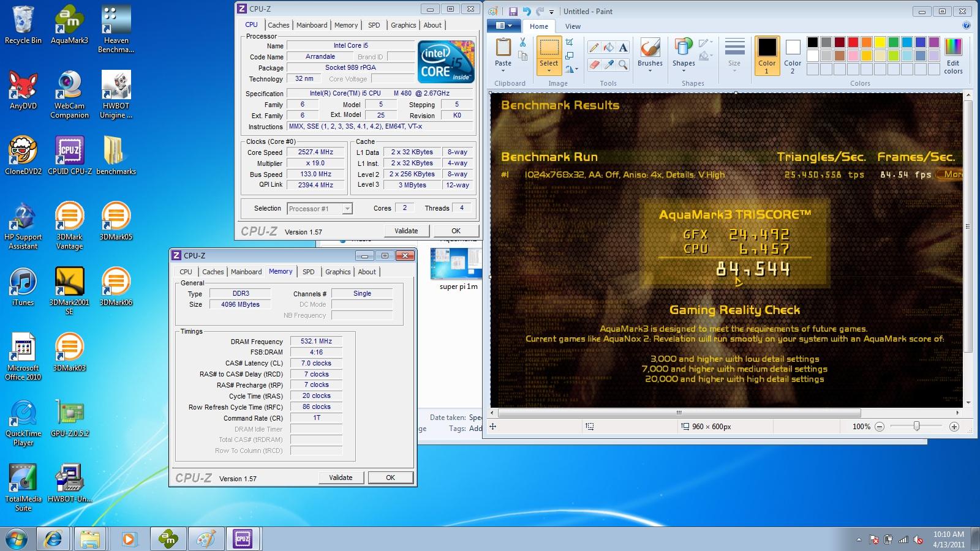Click the benchmarks folder on desktop
The height and width of the screenshot is (551, 980).
(x=116, y=156)
